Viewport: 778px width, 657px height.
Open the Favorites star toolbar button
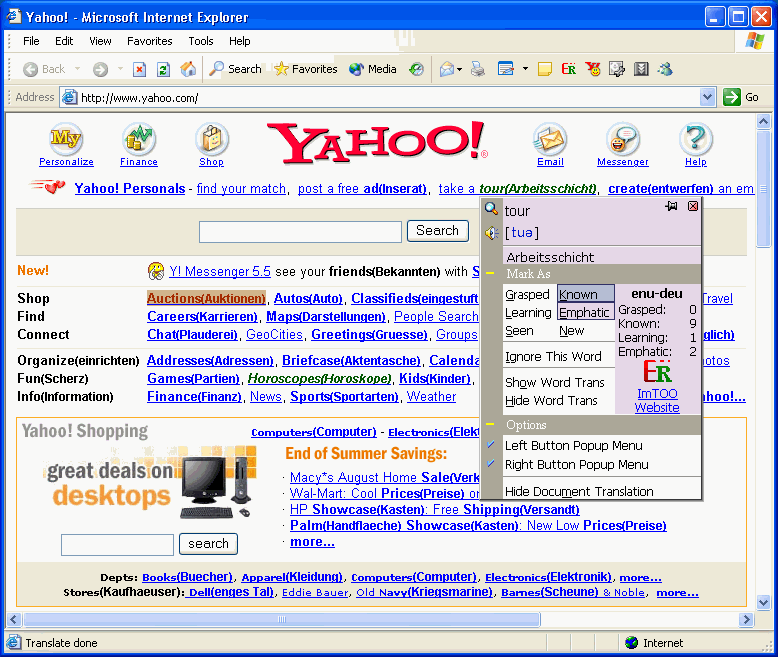306,69
